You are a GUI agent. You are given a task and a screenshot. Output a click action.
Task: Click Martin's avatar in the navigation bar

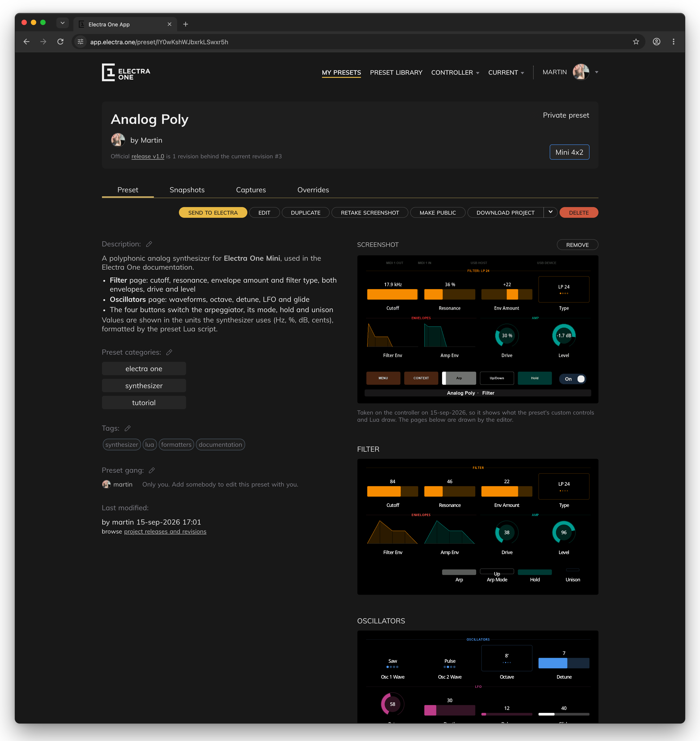[581, 72]
